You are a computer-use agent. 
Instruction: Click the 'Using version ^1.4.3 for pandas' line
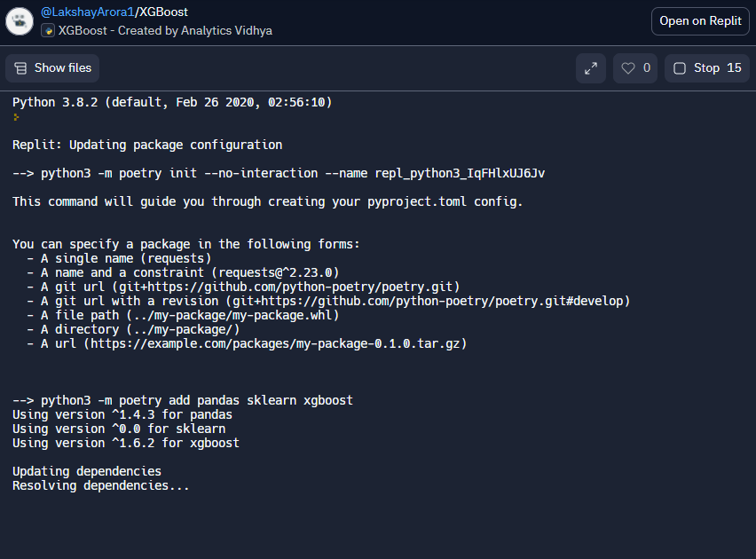(122, 414)
